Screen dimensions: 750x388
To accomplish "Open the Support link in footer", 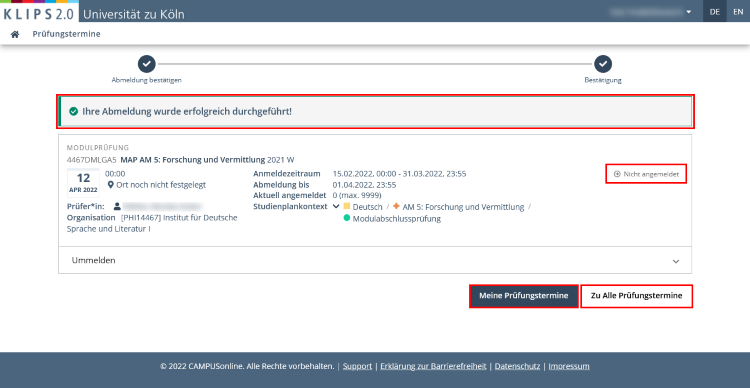I will tap(357, 366).
